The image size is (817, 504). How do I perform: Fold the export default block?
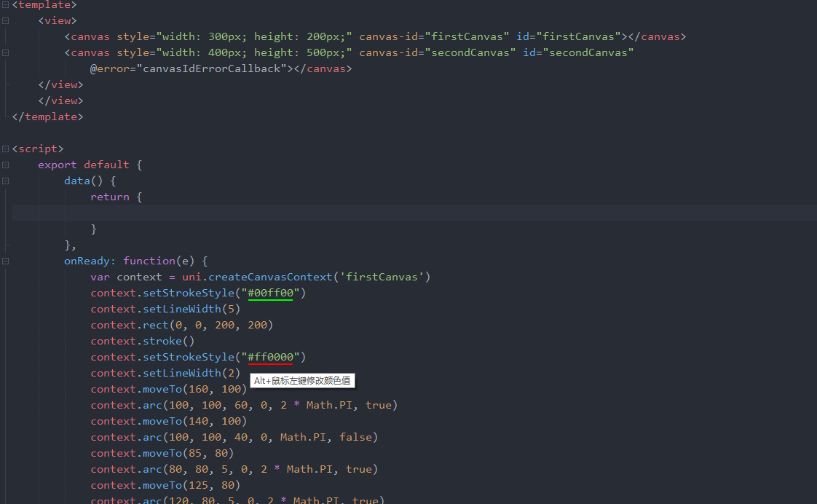point(6,165)
